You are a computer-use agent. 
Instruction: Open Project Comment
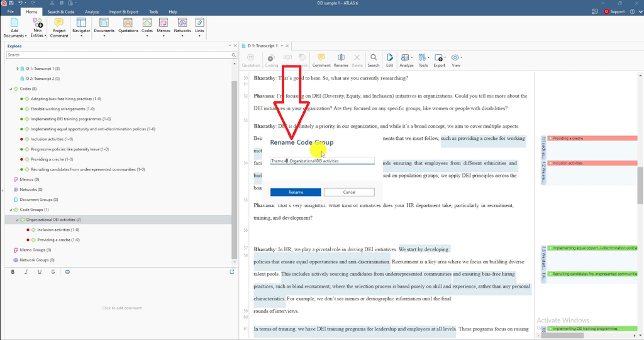click(x=59, y=28)
